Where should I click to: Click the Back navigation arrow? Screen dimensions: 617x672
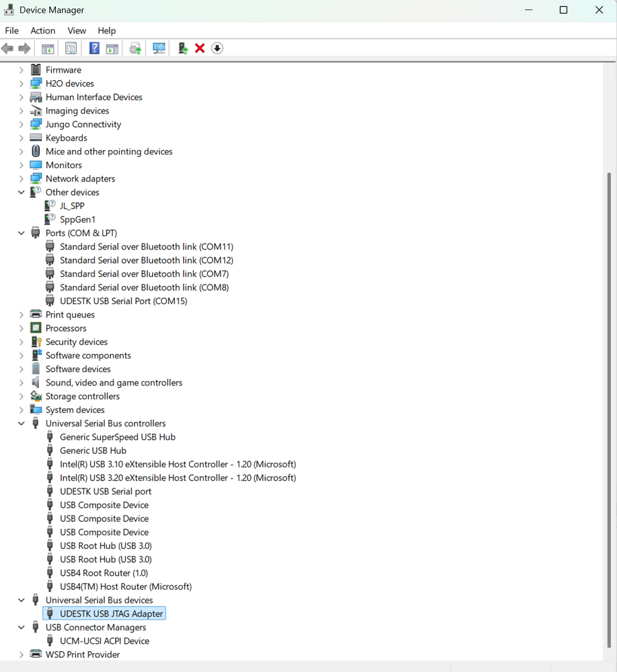click(7, 48)
